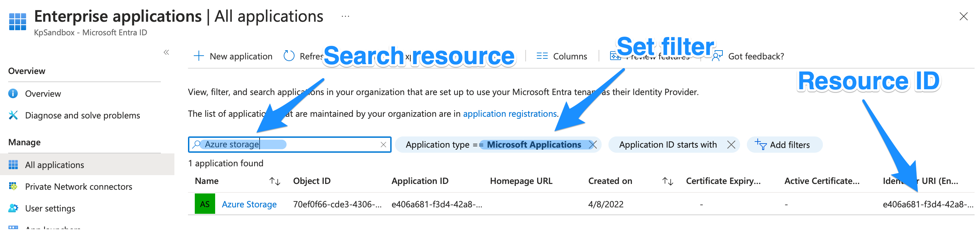Click Application ID cell e406a681-f3d4-42a8
The width and height of the screenshot is (980, 243).
click(437, 204)
